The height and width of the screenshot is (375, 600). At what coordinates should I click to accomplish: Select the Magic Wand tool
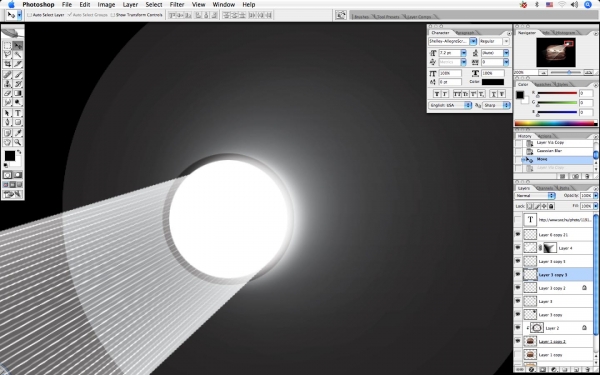pos(18,55)
